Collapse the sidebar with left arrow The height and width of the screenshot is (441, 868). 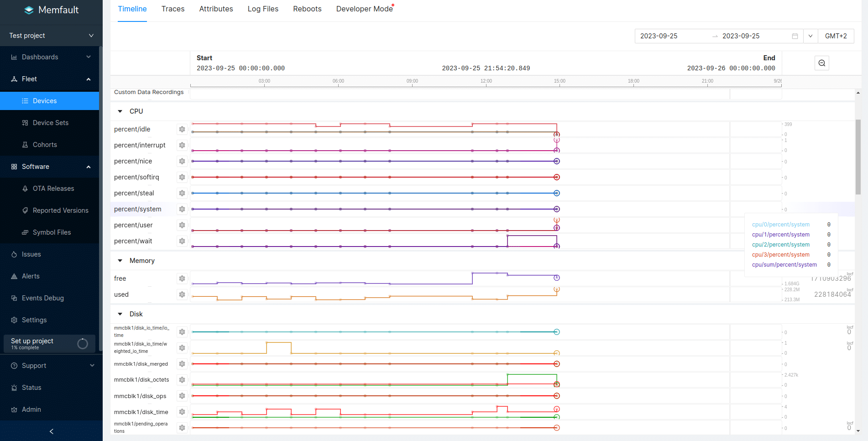pyautogui.click(x=51, y=431)
